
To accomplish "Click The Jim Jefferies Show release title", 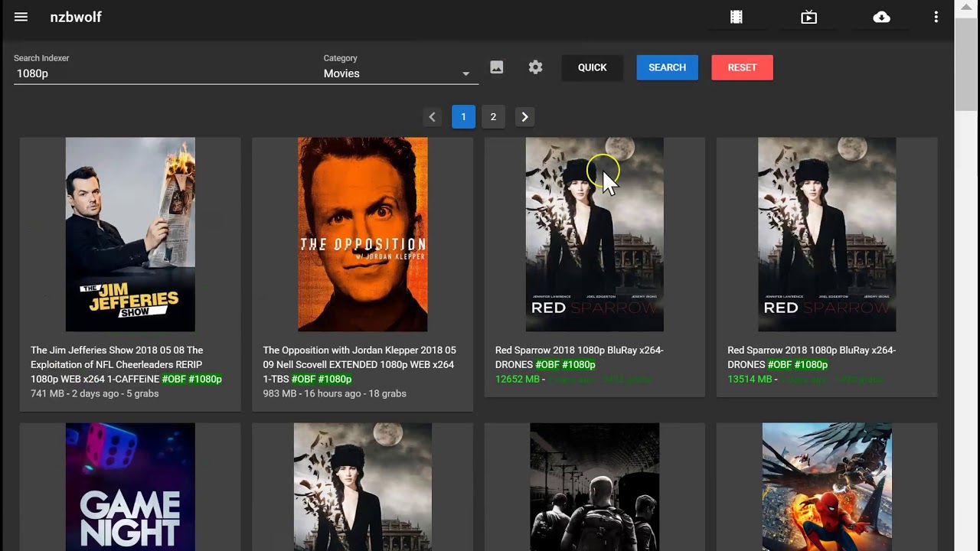I will [126, 364].
